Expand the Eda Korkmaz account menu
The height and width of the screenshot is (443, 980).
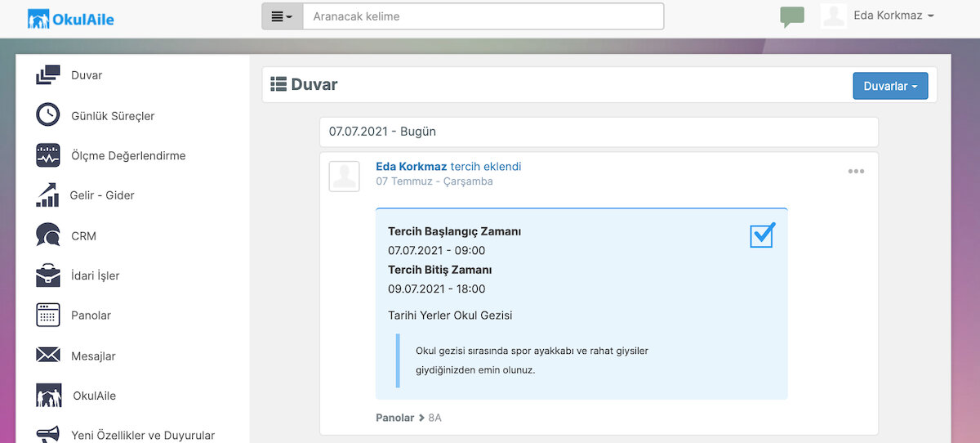893,16
